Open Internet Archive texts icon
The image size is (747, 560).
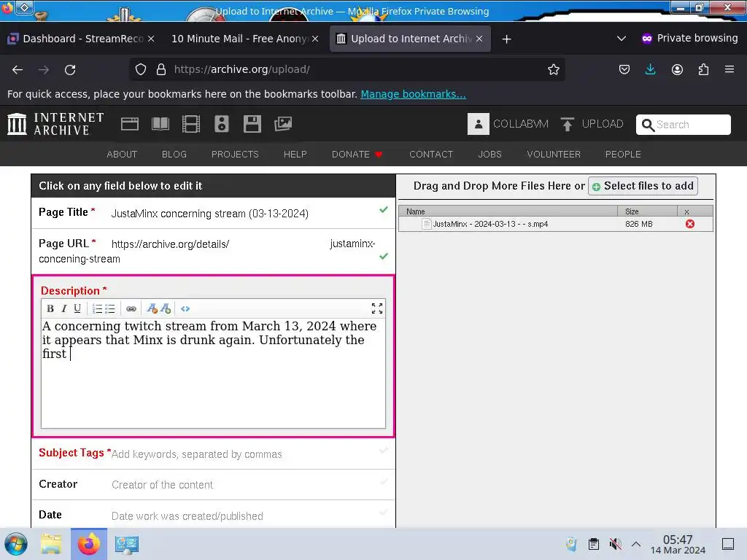pyautogui.click(x=160, y=124)
